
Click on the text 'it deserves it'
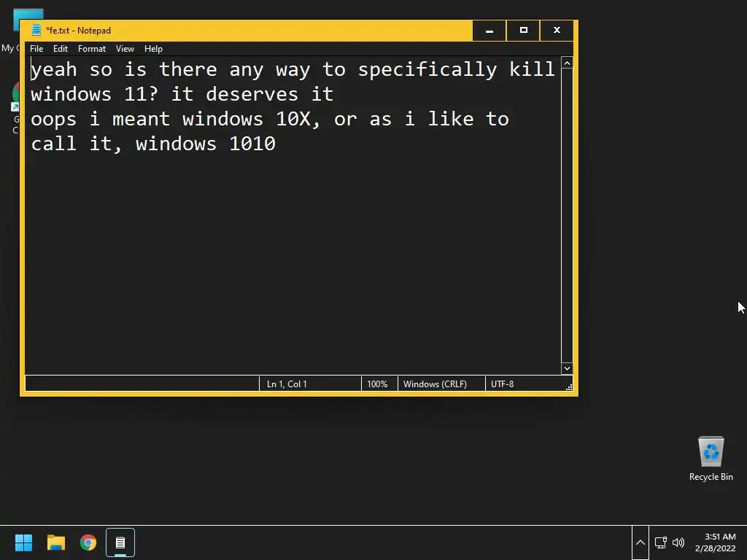tap(252, 94)
